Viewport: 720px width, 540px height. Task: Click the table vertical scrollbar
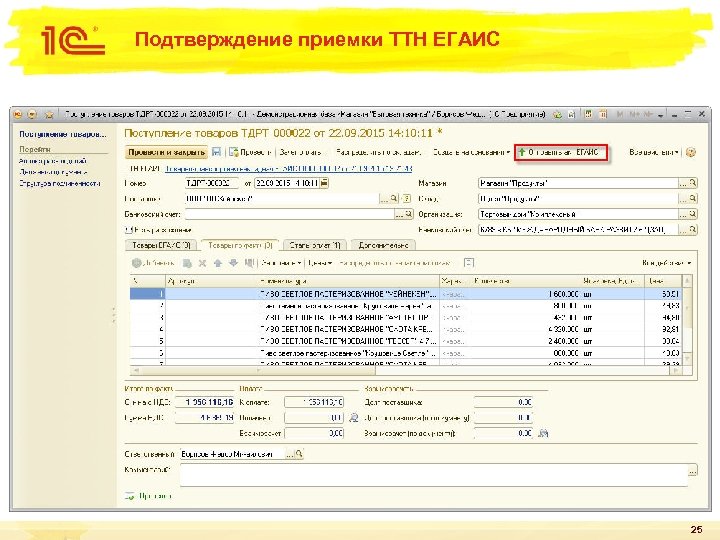[687, 319]
